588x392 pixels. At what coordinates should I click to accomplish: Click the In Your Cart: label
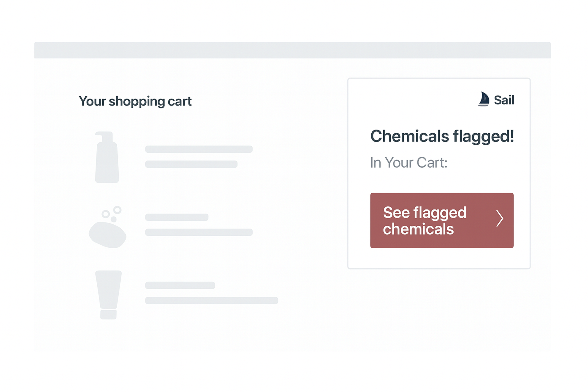409,163
